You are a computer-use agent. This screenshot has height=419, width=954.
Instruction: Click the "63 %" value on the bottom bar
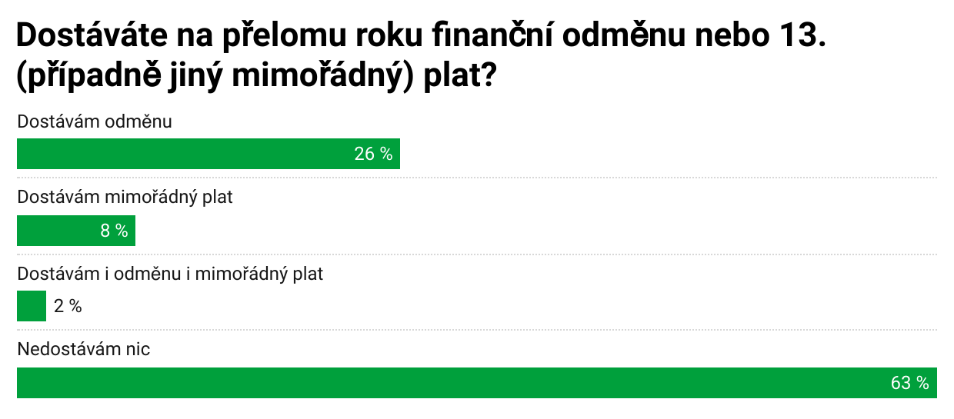pos(910,383)
